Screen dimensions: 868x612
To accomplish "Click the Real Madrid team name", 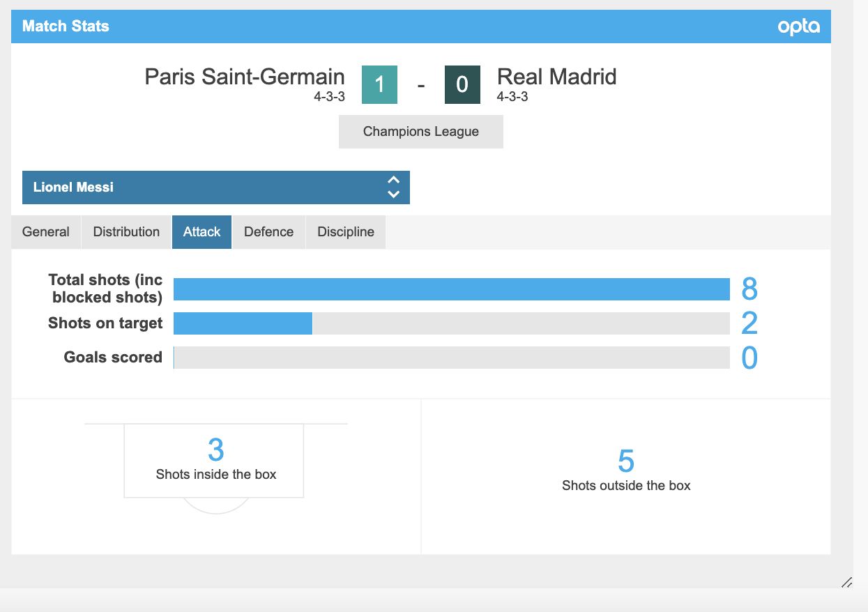I will pyautogui.click(x=557, y=76).
